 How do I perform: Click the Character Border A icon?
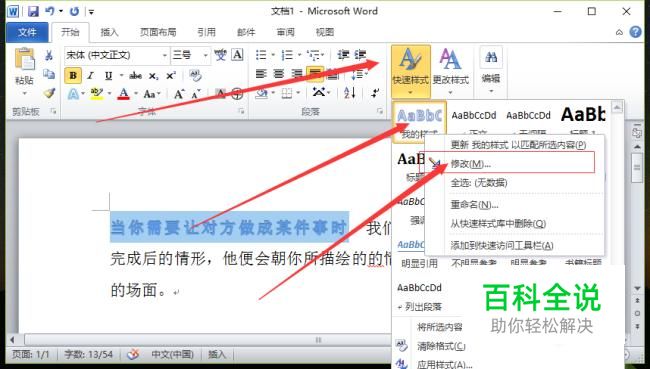(237, 55)
